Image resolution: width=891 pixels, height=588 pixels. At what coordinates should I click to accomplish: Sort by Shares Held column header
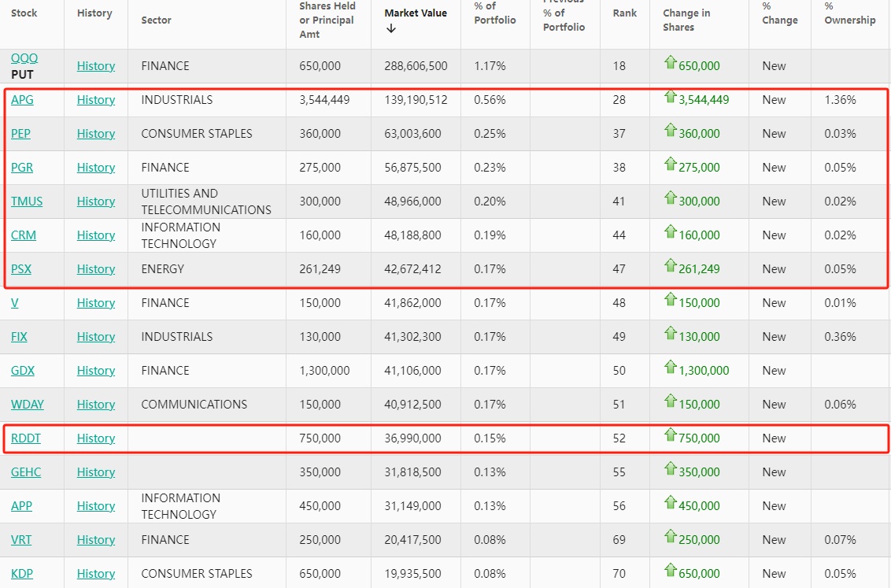pos(327,20)
